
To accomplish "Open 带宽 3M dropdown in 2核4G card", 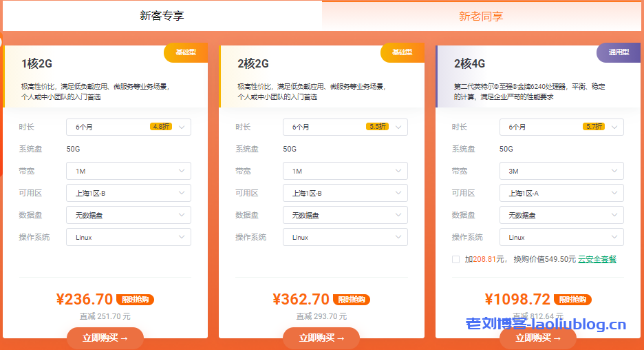I will coord(561,171).
